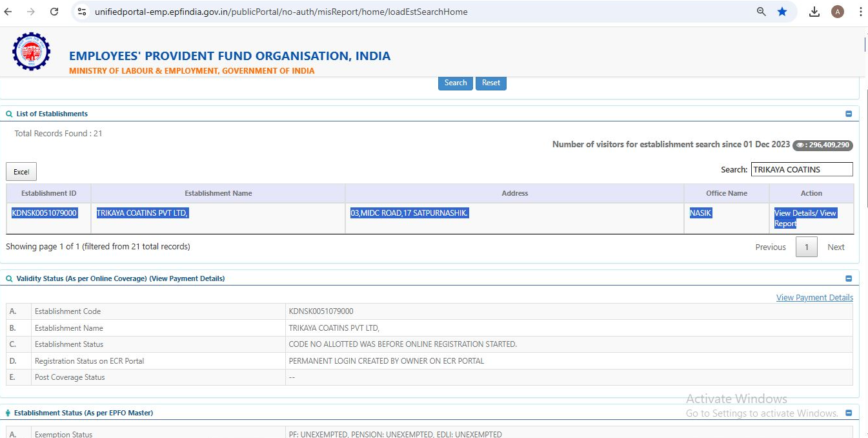Open the View Payment Details link
The image size is (868, 438).
pos(814,298)
